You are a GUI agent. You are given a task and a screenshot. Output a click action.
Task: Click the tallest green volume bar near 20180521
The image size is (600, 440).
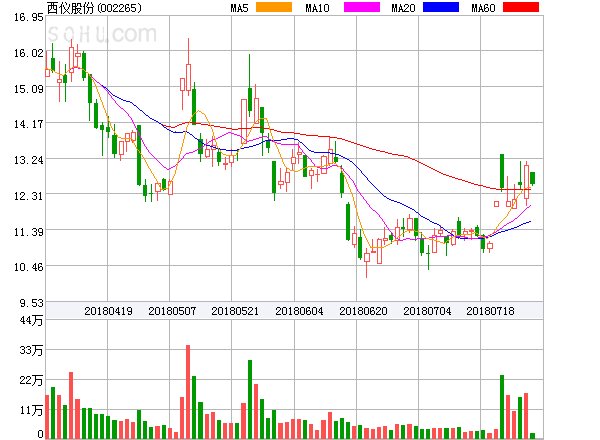pos(250,399)
